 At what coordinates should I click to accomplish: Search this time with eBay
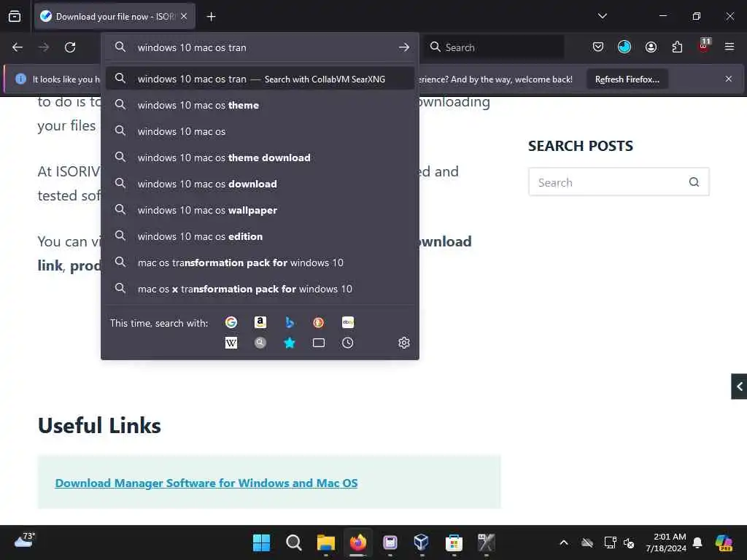pos(348,322)
